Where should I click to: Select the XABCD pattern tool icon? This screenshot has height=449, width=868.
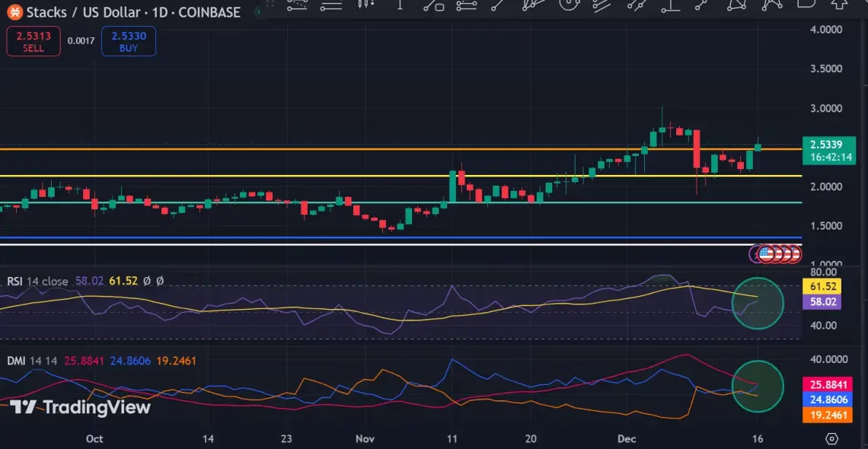736,9
